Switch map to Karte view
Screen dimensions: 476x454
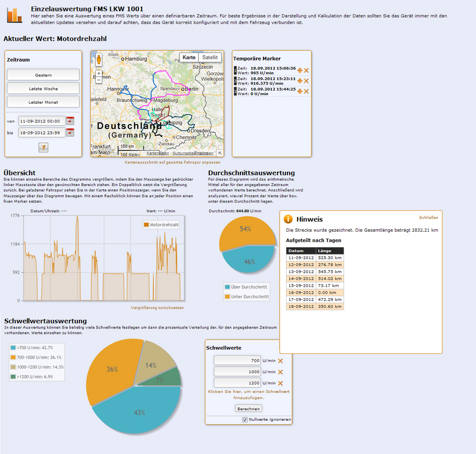[189, 58]
